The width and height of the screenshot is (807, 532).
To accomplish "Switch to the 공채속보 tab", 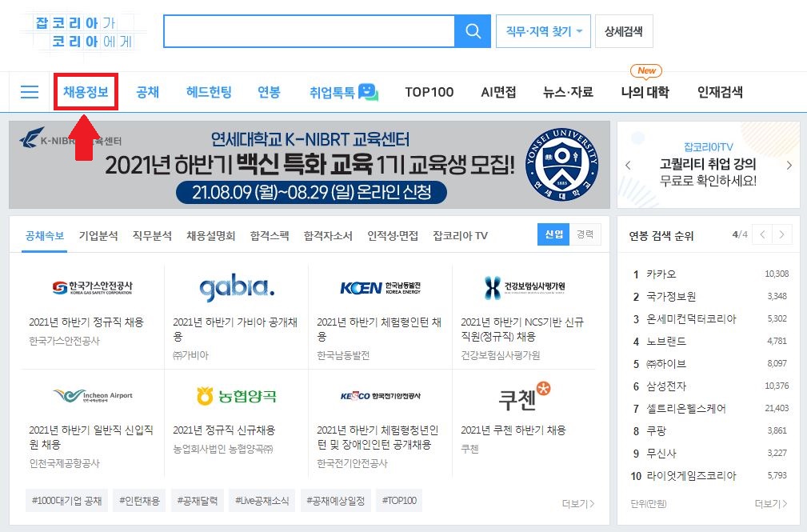I will click(x=45, y=236).
